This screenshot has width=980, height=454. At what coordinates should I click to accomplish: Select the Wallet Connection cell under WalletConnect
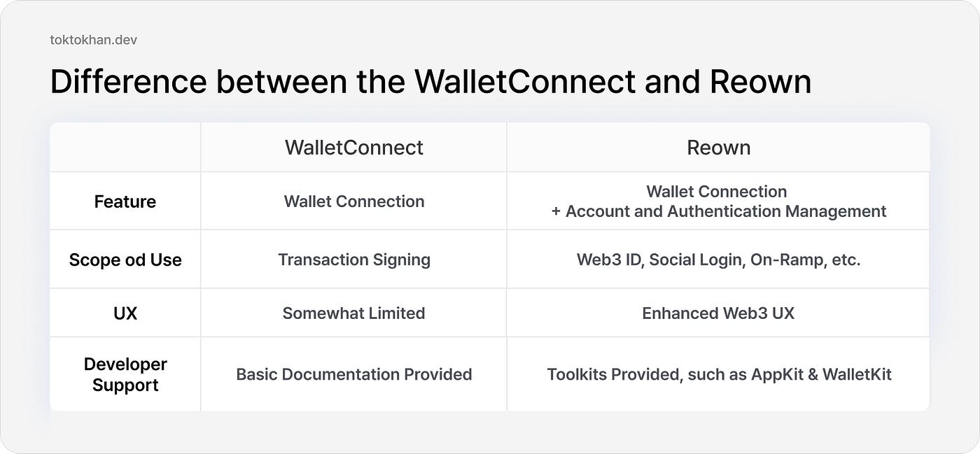click(x=353, y=201)
